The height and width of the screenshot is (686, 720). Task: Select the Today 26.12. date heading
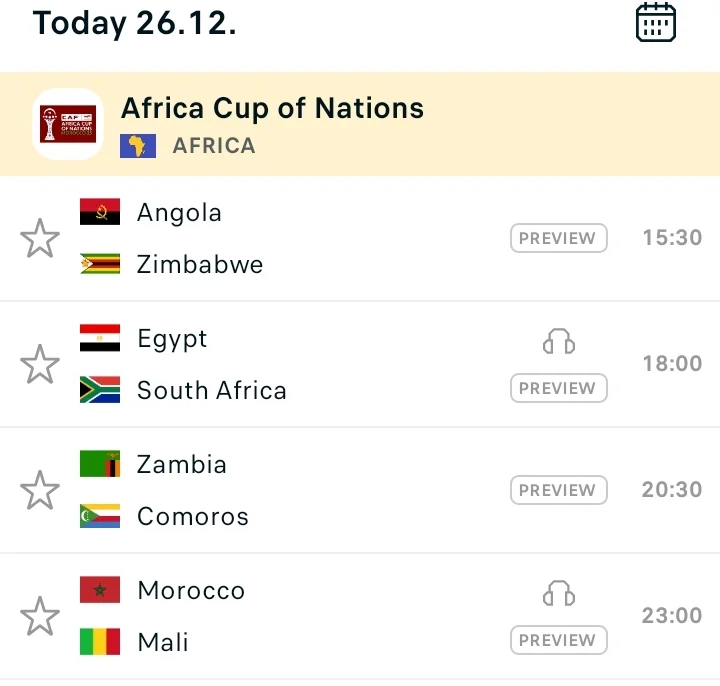(135, 22)
